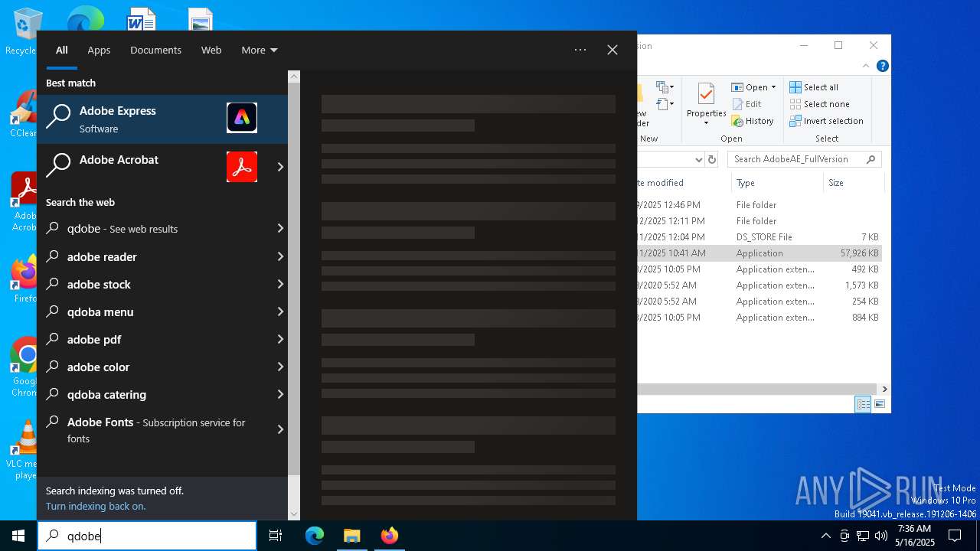
Task: Select qdoba catering web suggestion
Action: 162,394
